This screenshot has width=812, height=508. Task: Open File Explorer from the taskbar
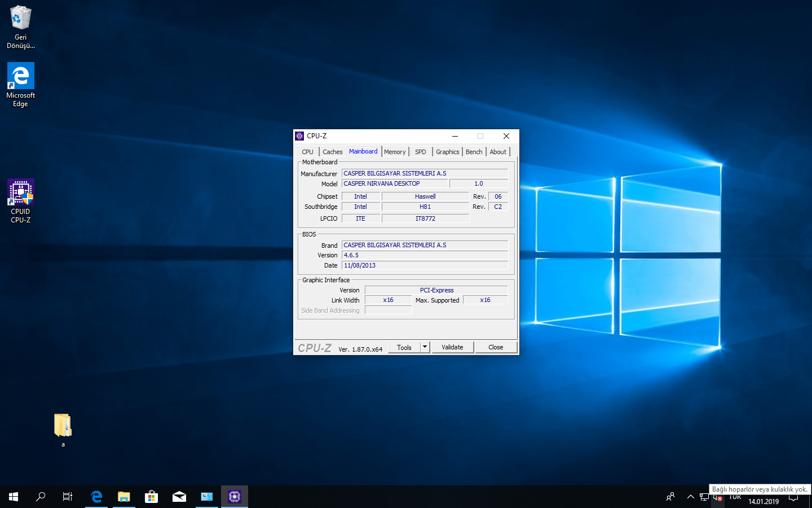123,497
